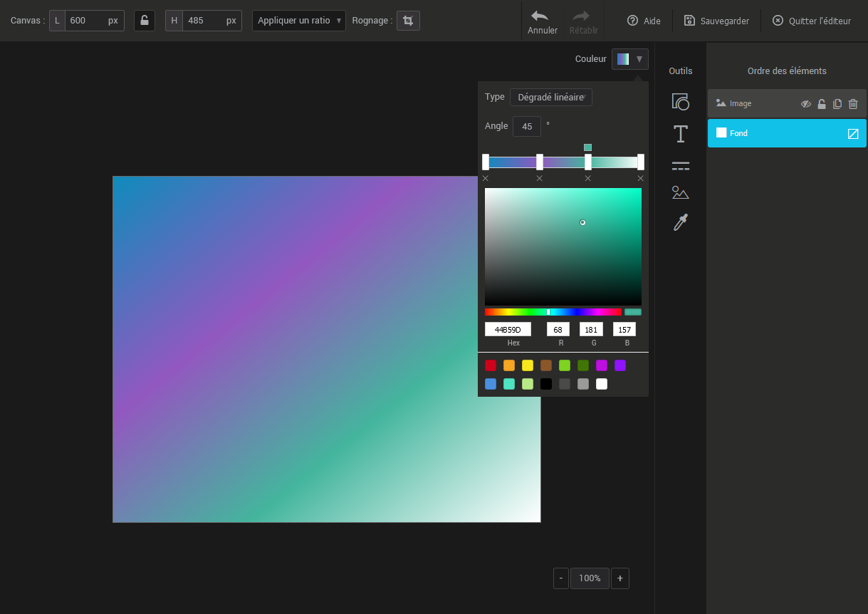Click the crop (Rognage) icon
Screen dimensions: 868x614
[408, 21]
